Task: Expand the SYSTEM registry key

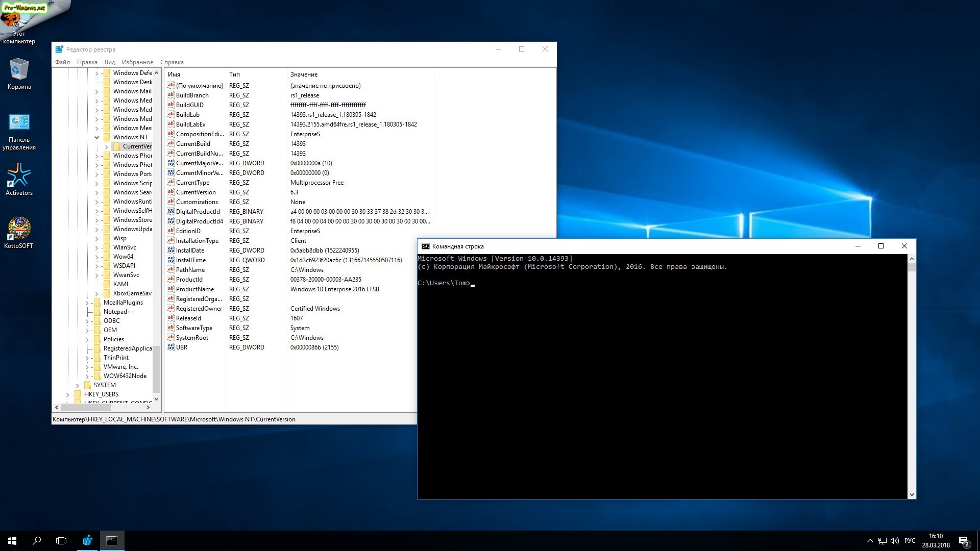Action: tap(77, 385)
